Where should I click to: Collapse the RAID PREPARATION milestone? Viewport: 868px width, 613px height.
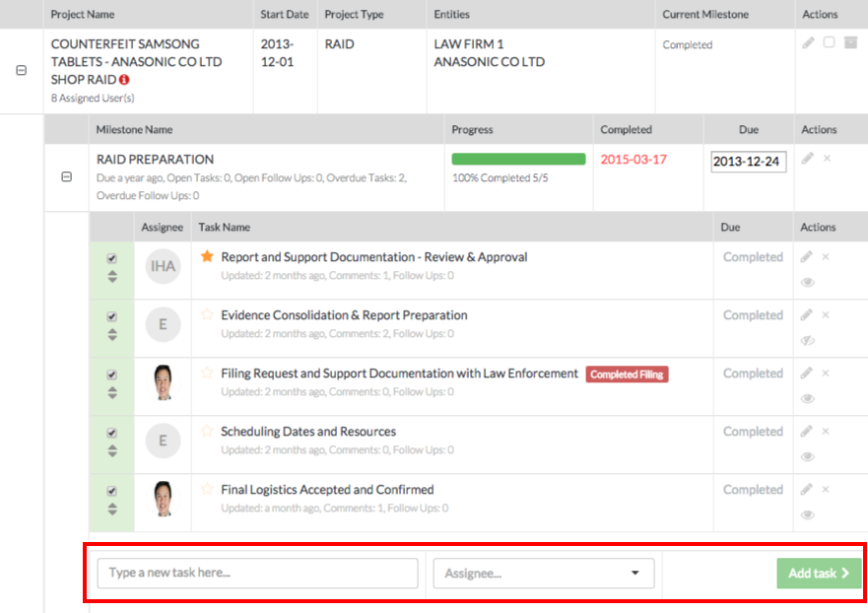(x=67, y=176)
